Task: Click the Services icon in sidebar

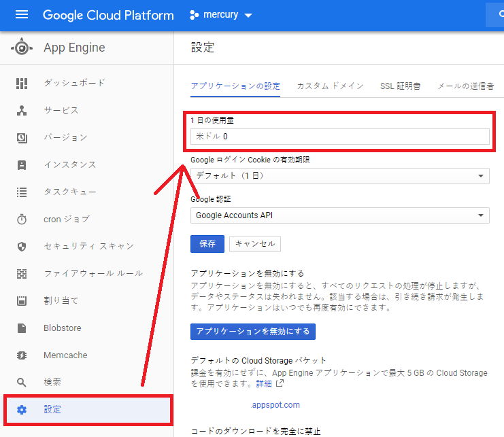Action: pos(22,110)
